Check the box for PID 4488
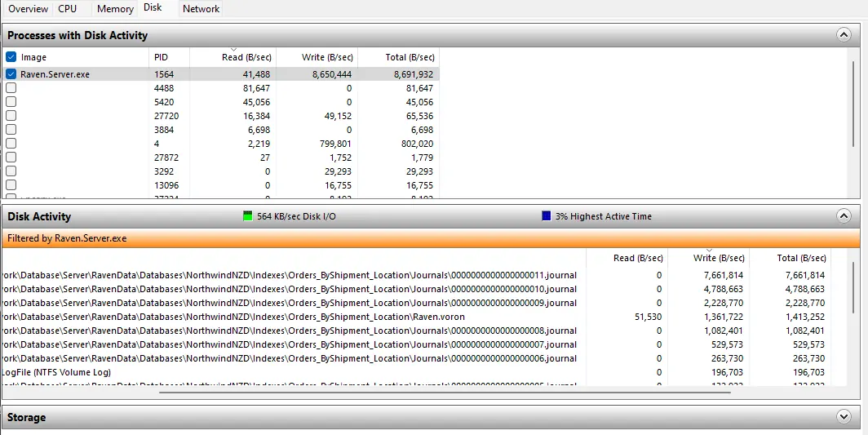This screenshot has width=868, height=435. pyautogui.click(x=11, y=87)
